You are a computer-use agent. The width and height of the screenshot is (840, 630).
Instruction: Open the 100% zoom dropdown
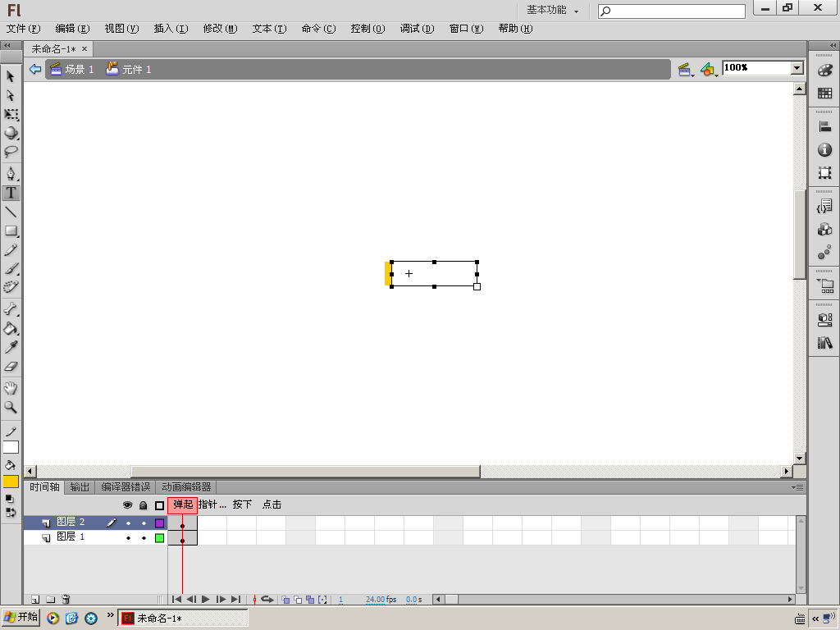(797, 67)
